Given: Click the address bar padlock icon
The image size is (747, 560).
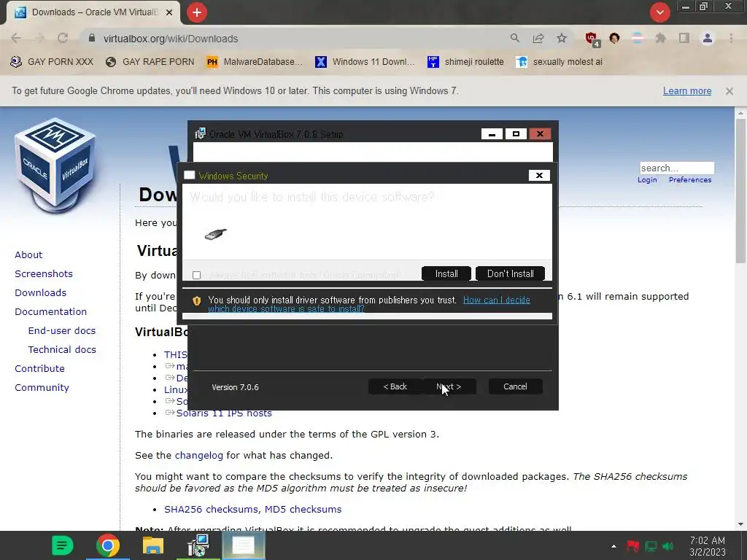Looking at the screenshot, I should [92, 38].
